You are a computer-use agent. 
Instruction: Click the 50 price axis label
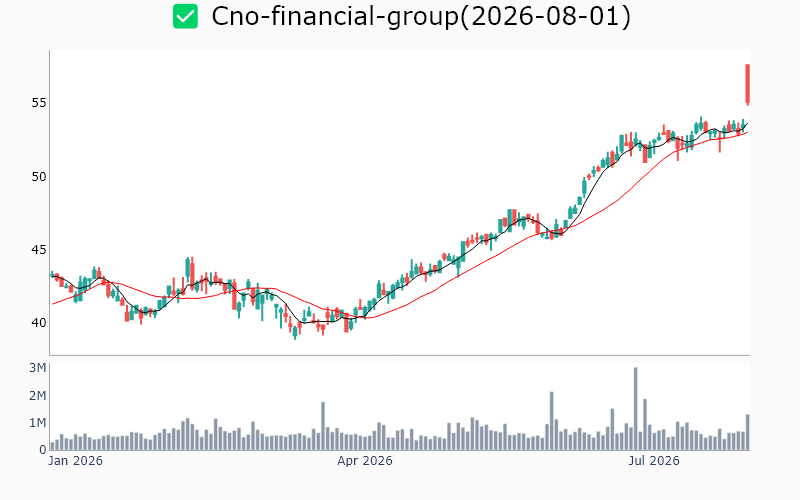coord(39,177)
